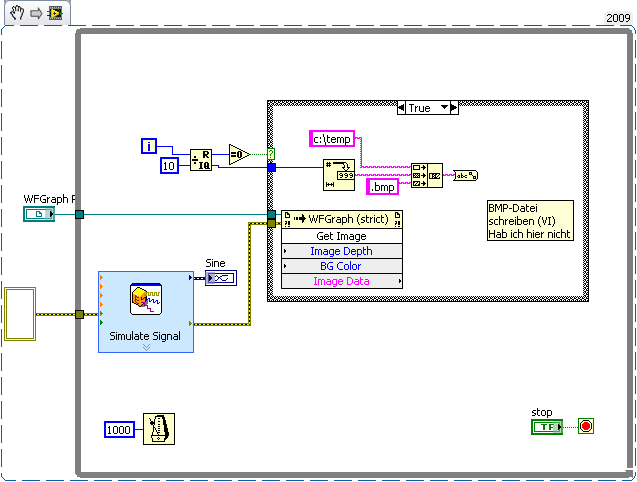Click the Simulate Signal caption text
637x482 pixels.
[x=145, y=336]
